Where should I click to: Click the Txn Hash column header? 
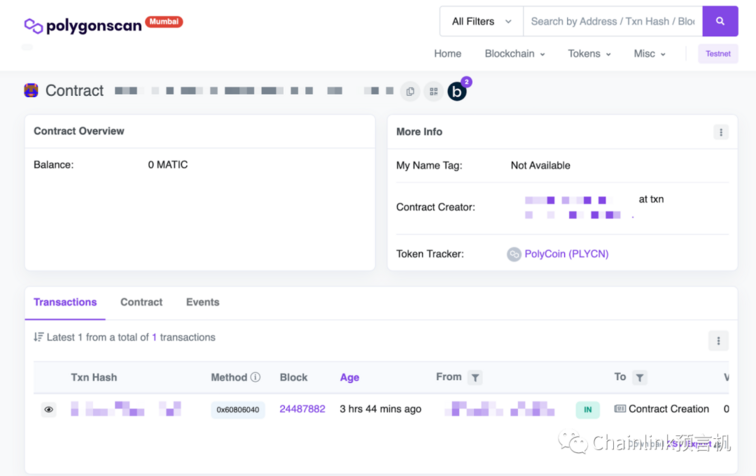point(94,378)
